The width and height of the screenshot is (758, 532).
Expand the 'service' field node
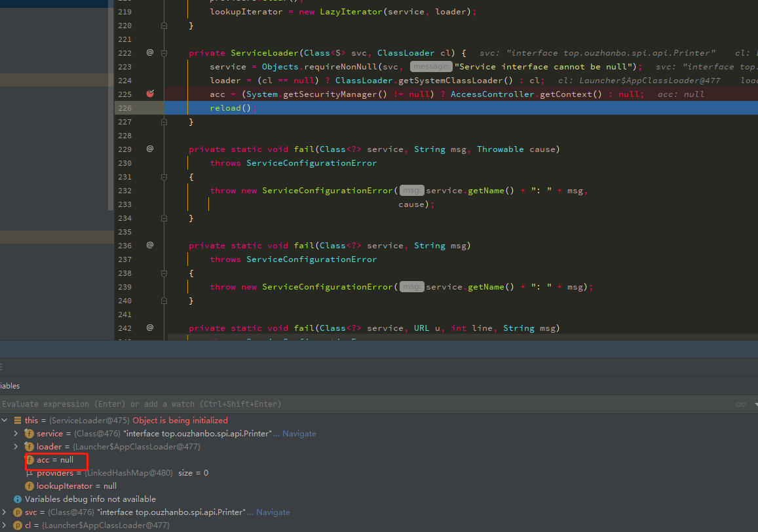[16, 433]
